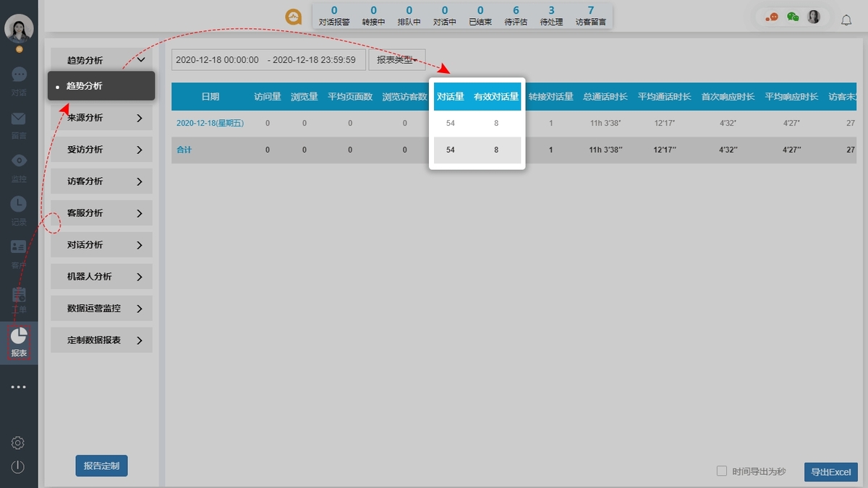
Task: Click 54 in the 2020-12-18 row
Action: pos(451,124)
